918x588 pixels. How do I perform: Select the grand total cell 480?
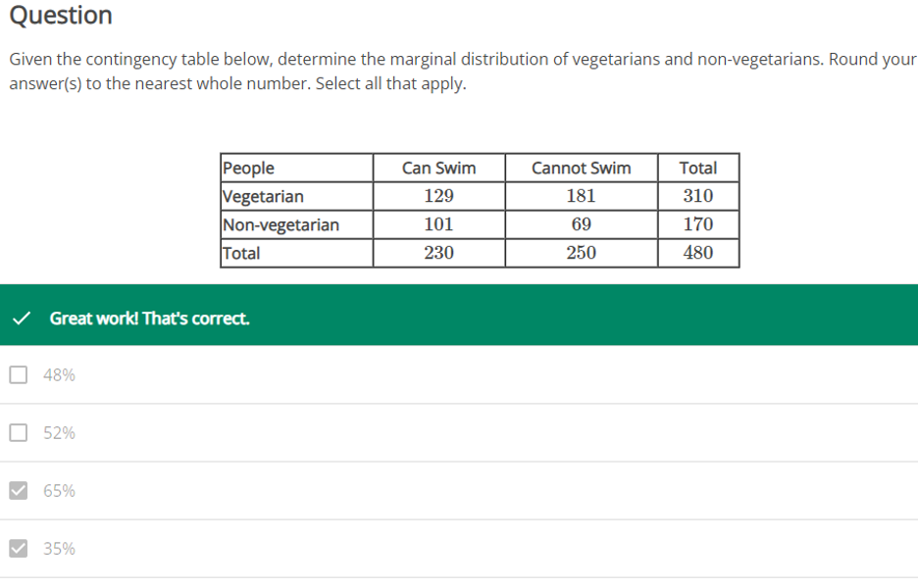pos(697,253)
